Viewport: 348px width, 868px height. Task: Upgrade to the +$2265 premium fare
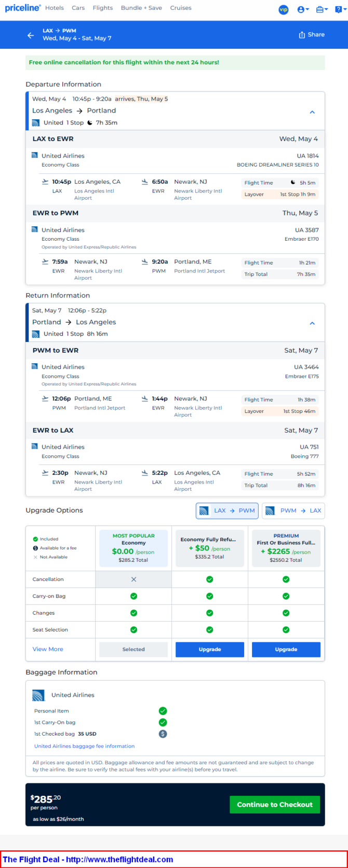(286, 650)
